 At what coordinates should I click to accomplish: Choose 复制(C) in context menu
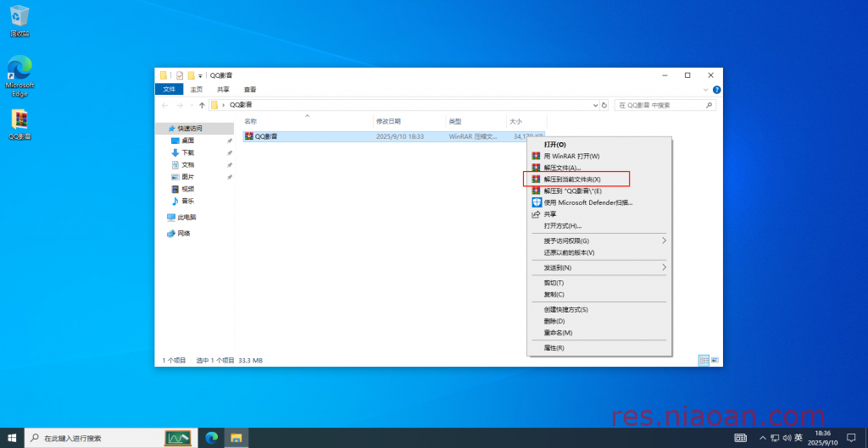pyautogui.click(x=599, y=294)
